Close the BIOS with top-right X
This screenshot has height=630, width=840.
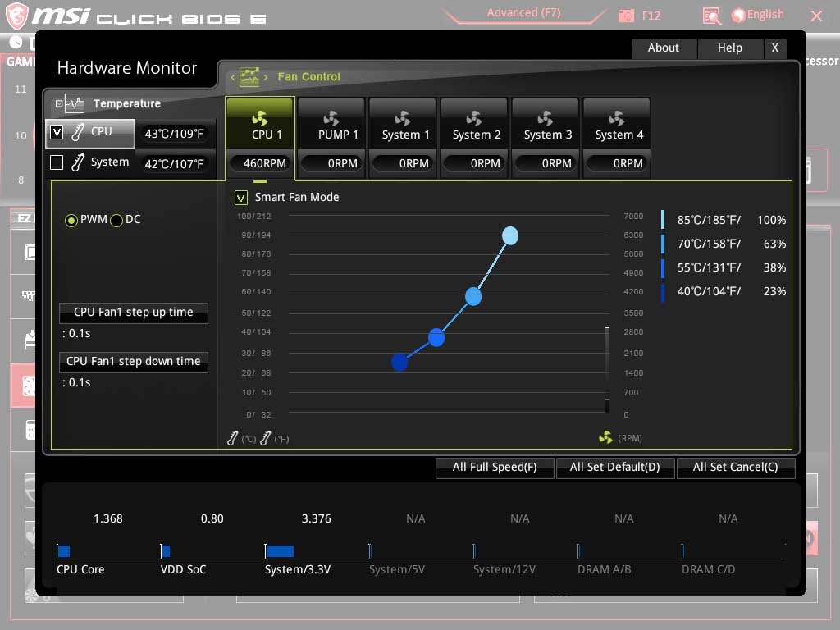[816, 16]
